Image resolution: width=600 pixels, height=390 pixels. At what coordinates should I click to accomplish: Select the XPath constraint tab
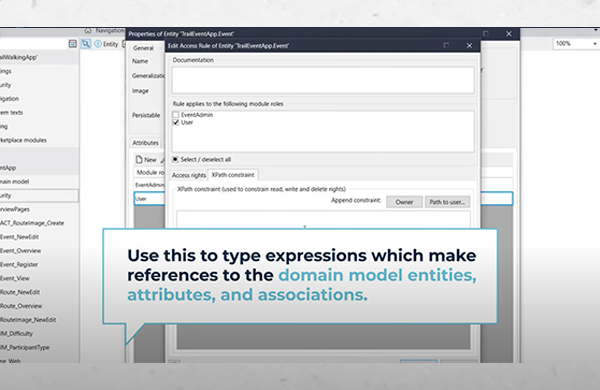point(233,175)
